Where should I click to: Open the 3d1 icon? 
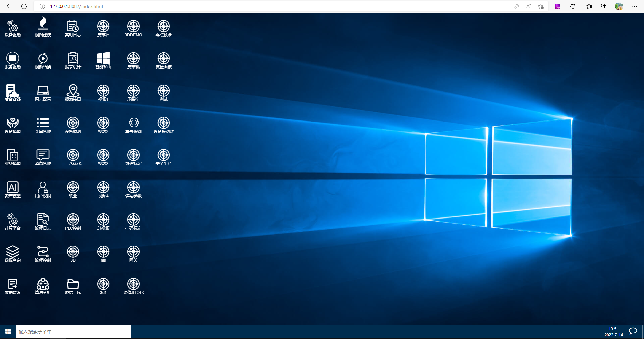pyautogui.click(x=103, y=286)
